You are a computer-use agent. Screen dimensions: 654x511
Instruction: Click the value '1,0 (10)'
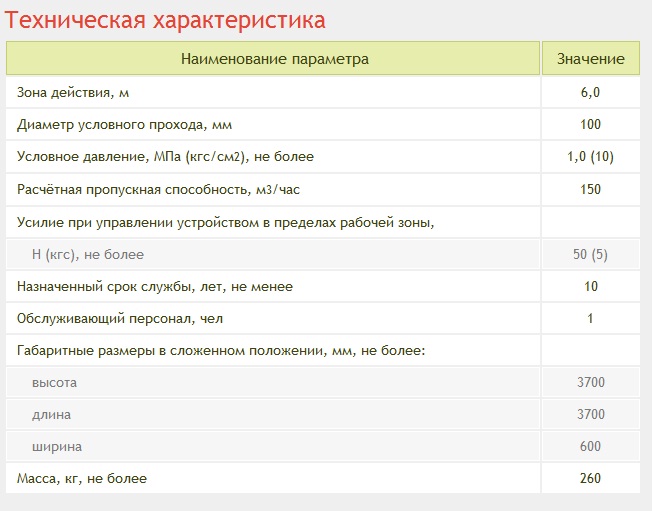pyautogui.click(x=590, y=157)
